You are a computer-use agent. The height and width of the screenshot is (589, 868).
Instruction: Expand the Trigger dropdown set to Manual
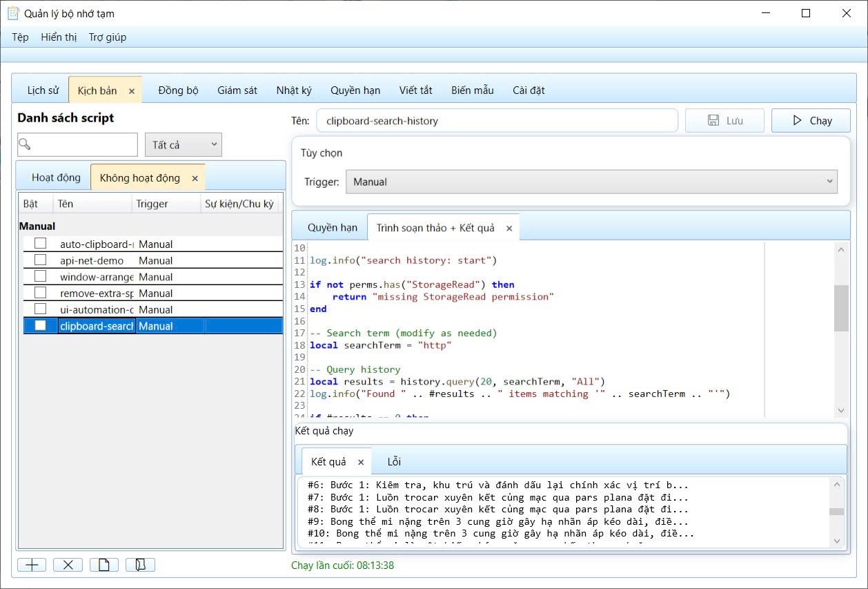pyautogui.click(x=591, y=182)
